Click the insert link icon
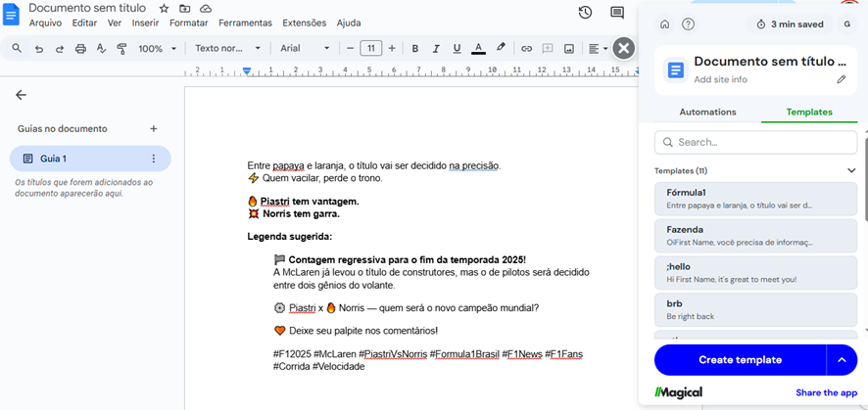868x410 pixels. pyautogui.click(x=526, y=48)
